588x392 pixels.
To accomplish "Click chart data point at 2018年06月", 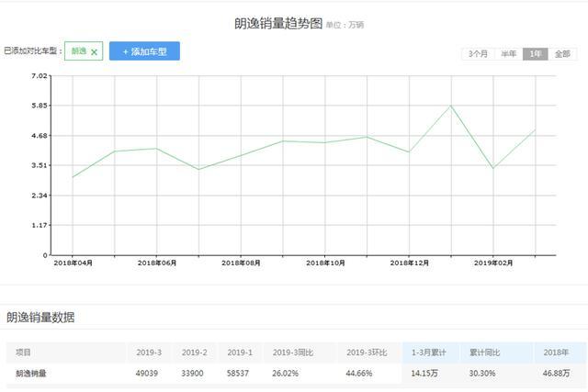I will pyautogui.click(x=157, y=149).
